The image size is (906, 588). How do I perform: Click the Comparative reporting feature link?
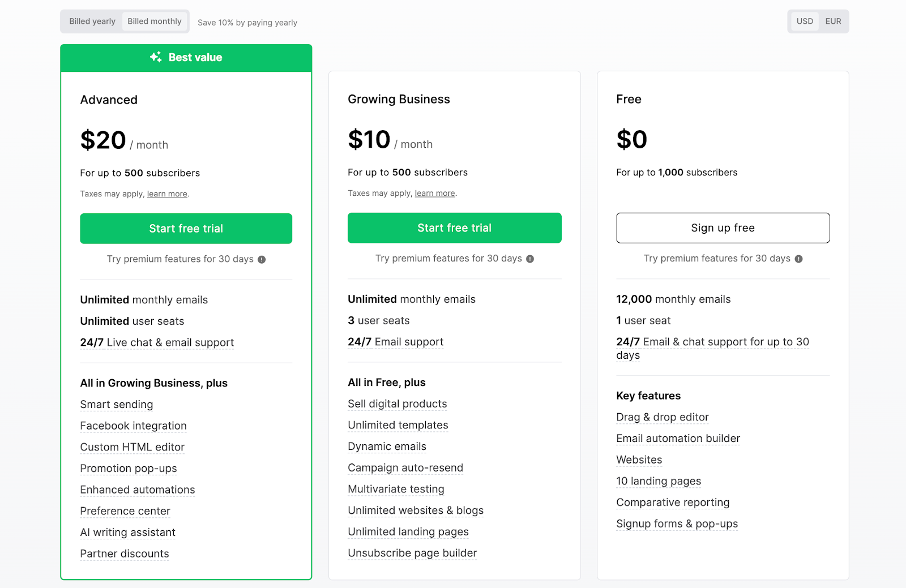tap(672, 502)
